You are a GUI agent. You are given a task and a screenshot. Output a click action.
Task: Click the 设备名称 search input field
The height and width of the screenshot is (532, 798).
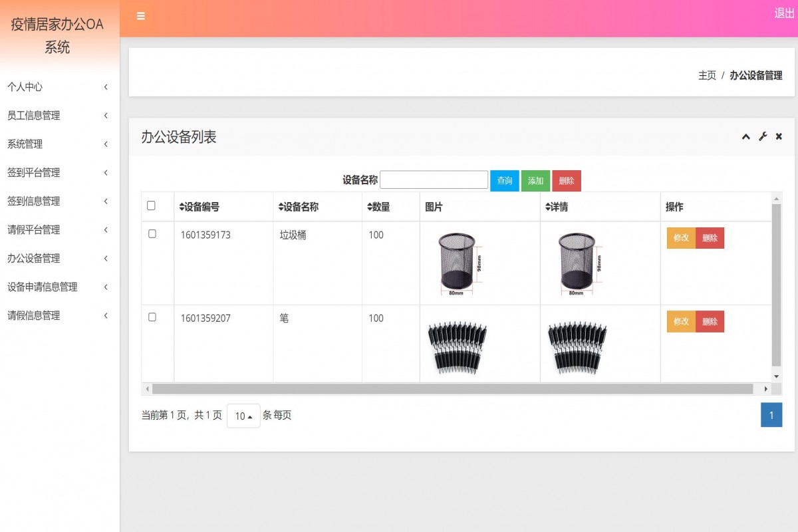click(434, 180)
